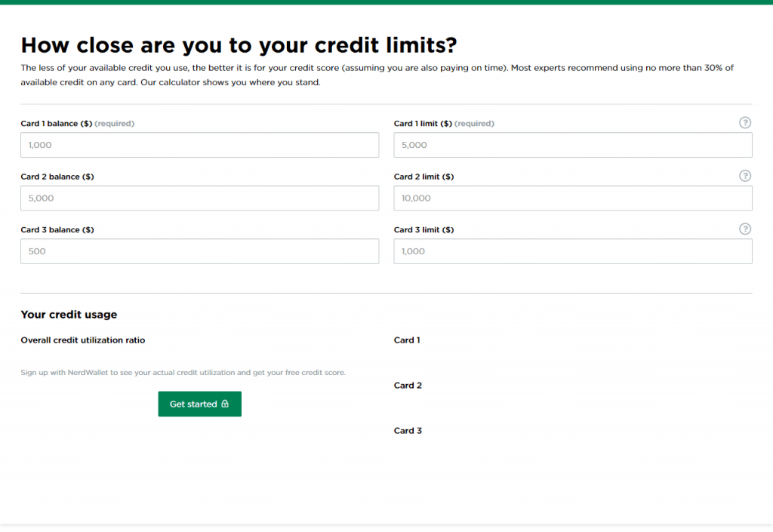The image size is (773, 532).
Task: Click the "Card 1 limit ($)" label
Action: click(x=423, y=123)
